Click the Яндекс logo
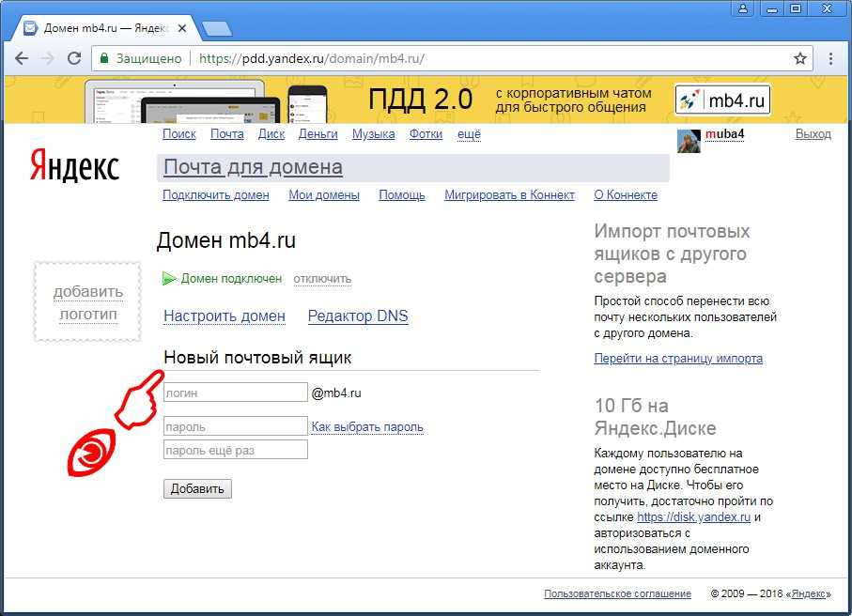Image resolution: width=852 pixels, height=616 pixels. tap(74, 165)
